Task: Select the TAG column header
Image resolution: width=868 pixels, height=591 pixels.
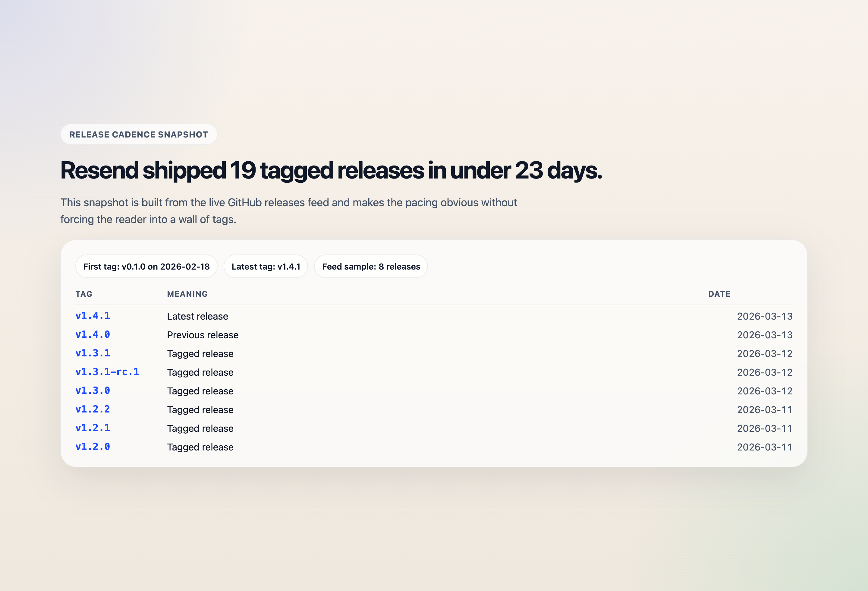Action: (x=84, y=294)
